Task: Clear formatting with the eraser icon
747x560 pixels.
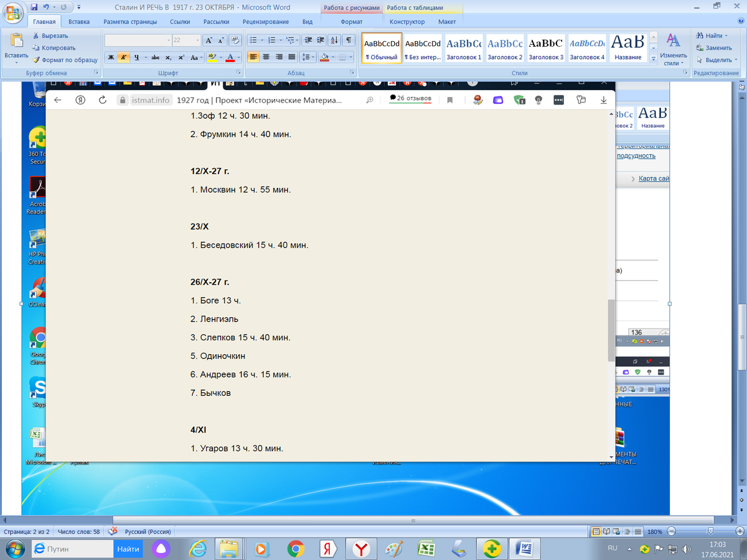Action: click(235, 40)
